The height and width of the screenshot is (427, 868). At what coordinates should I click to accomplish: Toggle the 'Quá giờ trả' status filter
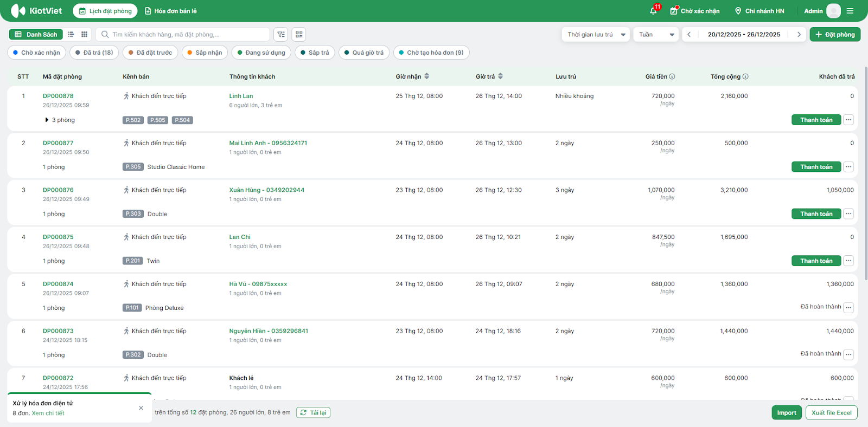(x=364, y=53)
